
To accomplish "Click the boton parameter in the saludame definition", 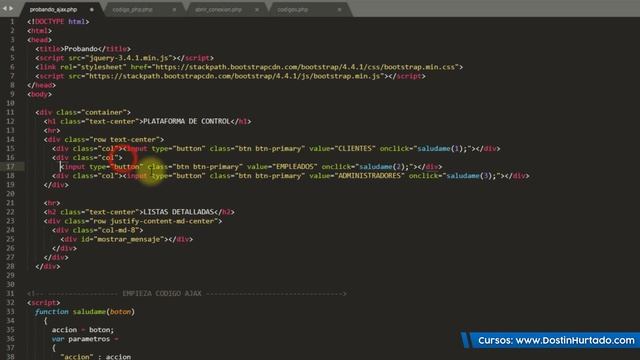I will pos(120,311).
